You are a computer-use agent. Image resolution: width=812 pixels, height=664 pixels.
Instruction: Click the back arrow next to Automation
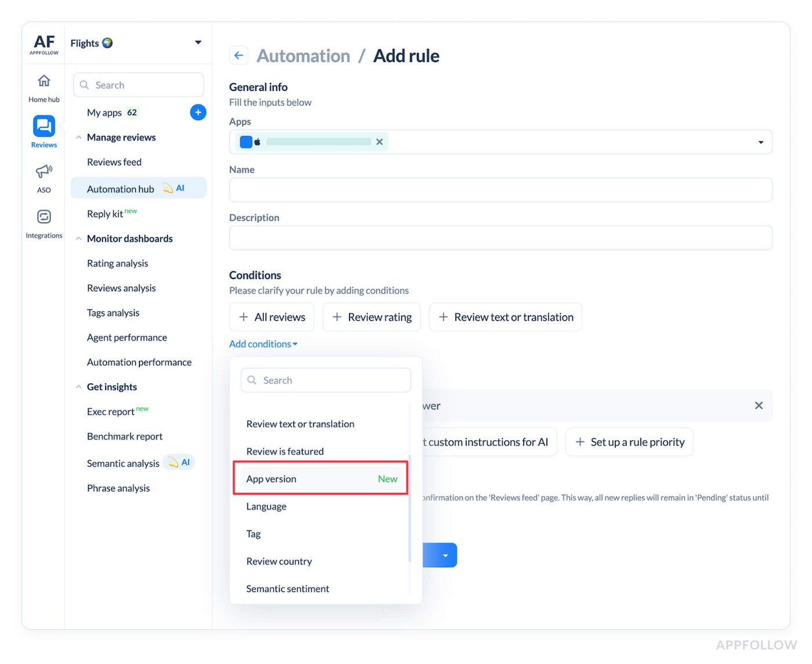[239, 56]
